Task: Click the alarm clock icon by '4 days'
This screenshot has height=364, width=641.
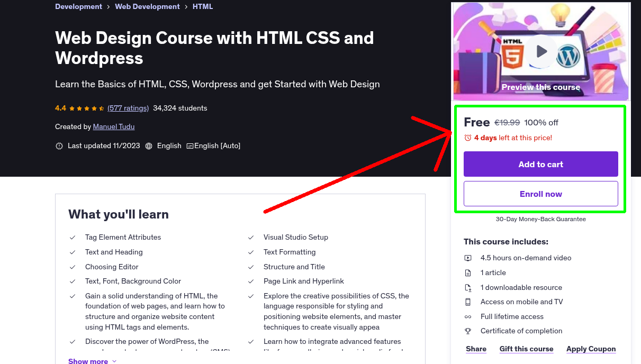Action: 468,138
